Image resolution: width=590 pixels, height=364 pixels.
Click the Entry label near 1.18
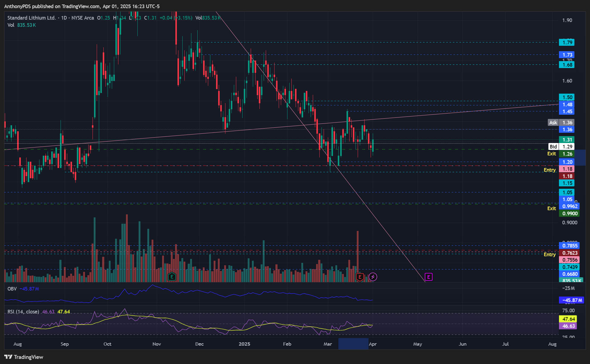550,170
